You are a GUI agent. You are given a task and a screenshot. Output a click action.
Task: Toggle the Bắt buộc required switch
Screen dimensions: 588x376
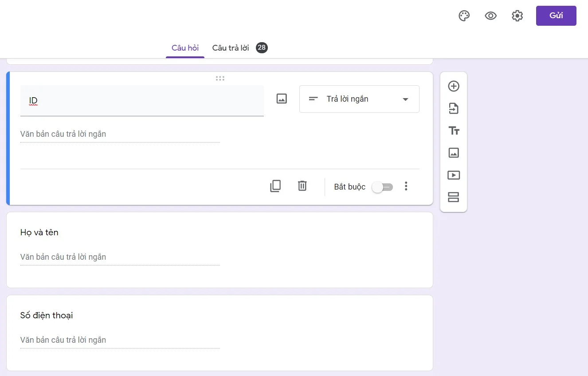(x=383, y=187)
